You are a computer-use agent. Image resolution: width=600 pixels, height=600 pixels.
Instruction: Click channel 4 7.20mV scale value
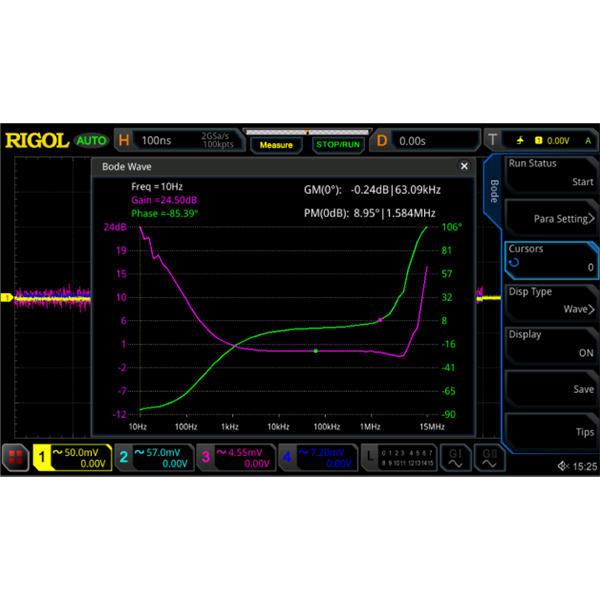(x=327, y=452)
